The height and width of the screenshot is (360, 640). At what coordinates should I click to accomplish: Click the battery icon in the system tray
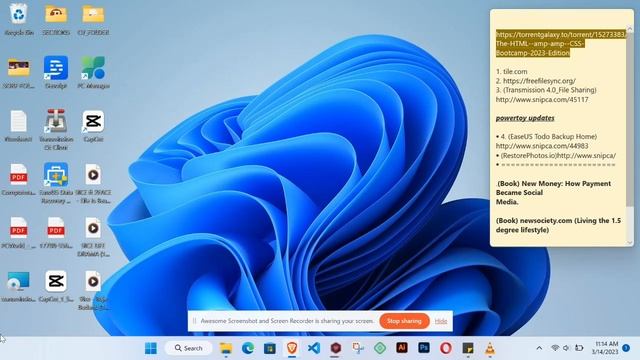click(x=579, y=348)
